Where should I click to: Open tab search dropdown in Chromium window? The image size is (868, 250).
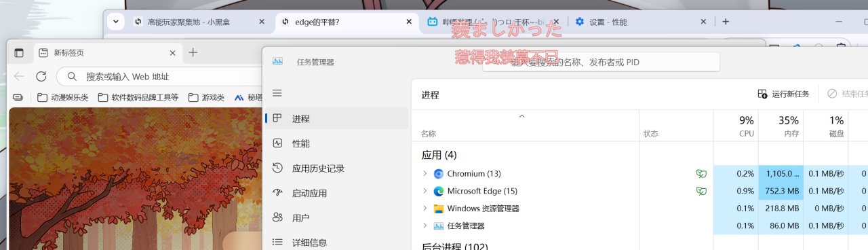tap(116, 22)
